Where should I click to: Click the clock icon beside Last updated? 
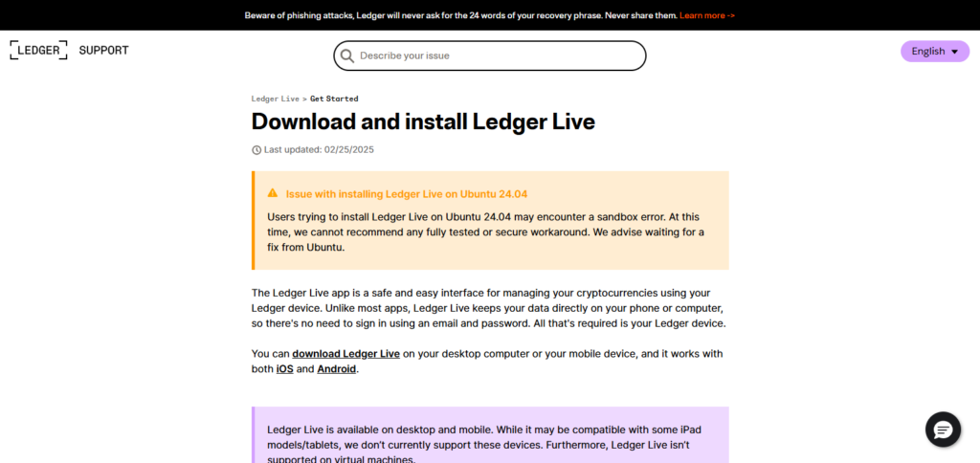256,150
